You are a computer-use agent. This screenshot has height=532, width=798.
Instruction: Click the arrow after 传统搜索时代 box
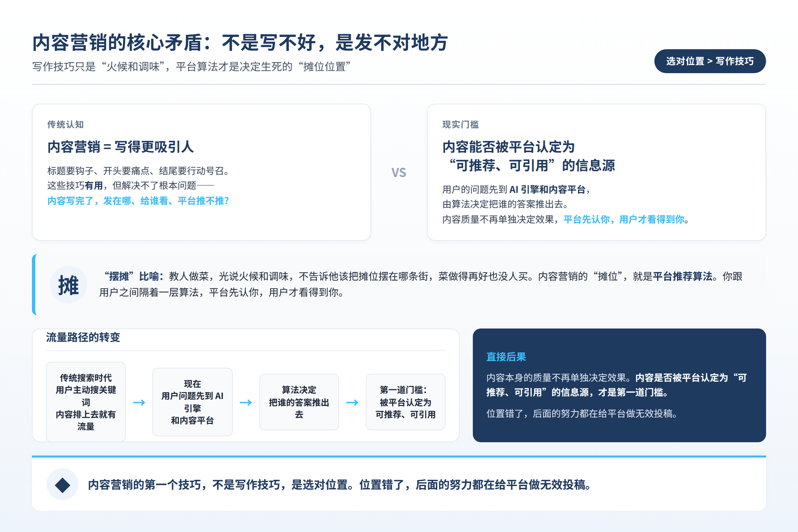coord(139,402)
